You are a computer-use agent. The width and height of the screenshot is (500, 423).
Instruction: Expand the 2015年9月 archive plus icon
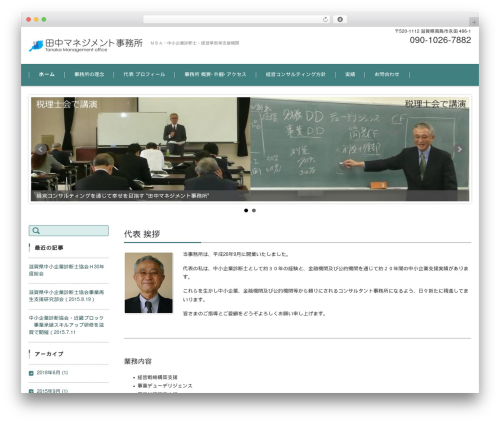click(x=31, y=391)
